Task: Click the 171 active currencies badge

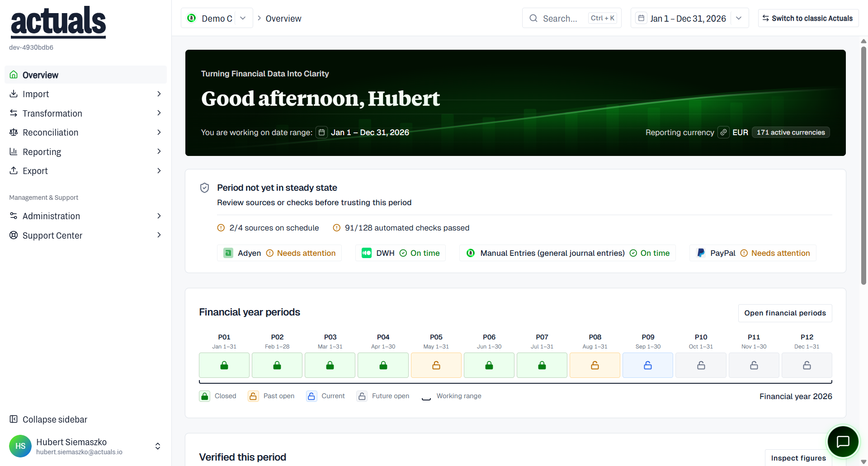Action: tap(791, 132)
